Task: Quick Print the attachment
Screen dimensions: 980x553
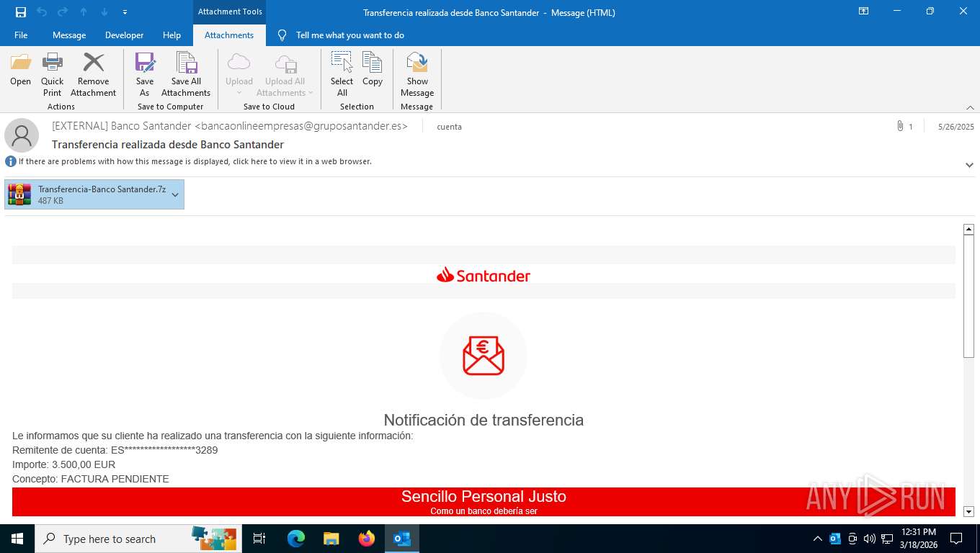Action: coord(52,74)
